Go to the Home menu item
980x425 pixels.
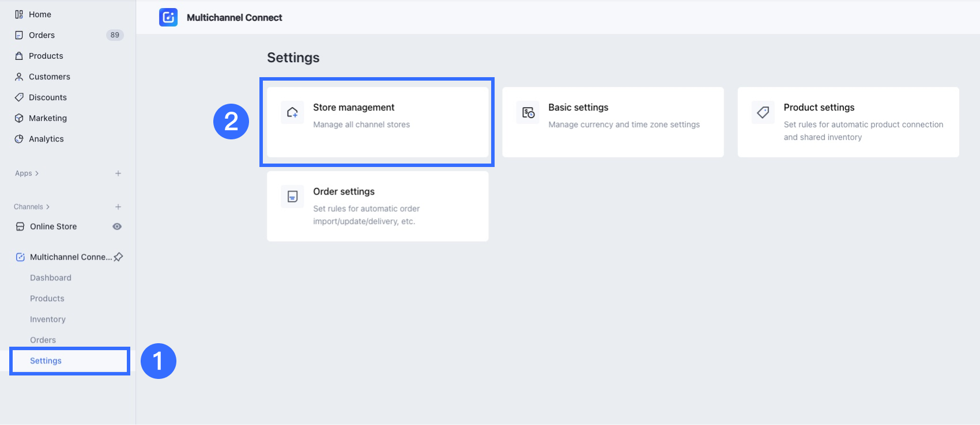(x=40, y=14)
